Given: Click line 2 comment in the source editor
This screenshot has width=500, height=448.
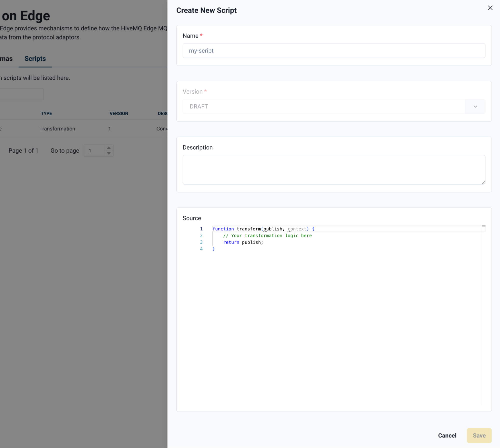Looking at the screenshot, I should click(x=267, y=236).
